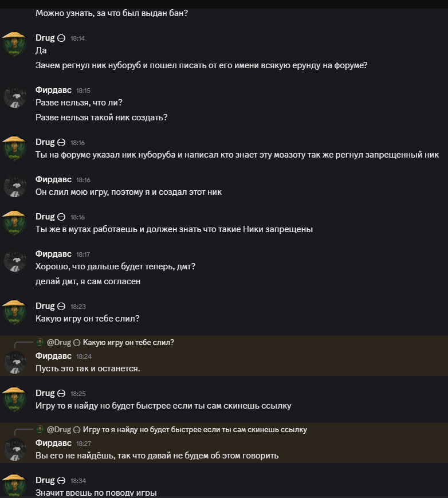Click Фирдавс's avatar on the 18:17 message
The image size is (448, 498).
(15, 260)
